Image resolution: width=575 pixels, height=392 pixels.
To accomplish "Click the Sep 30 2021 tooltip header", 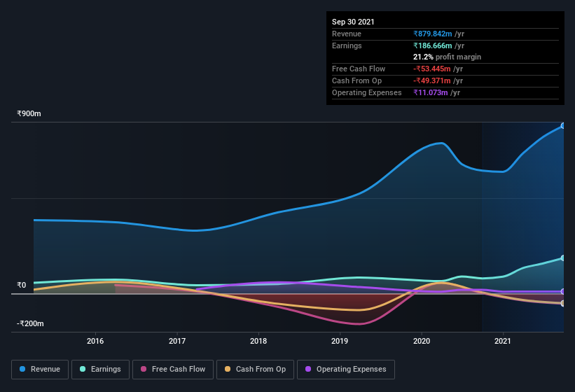I will click(353, 22).
